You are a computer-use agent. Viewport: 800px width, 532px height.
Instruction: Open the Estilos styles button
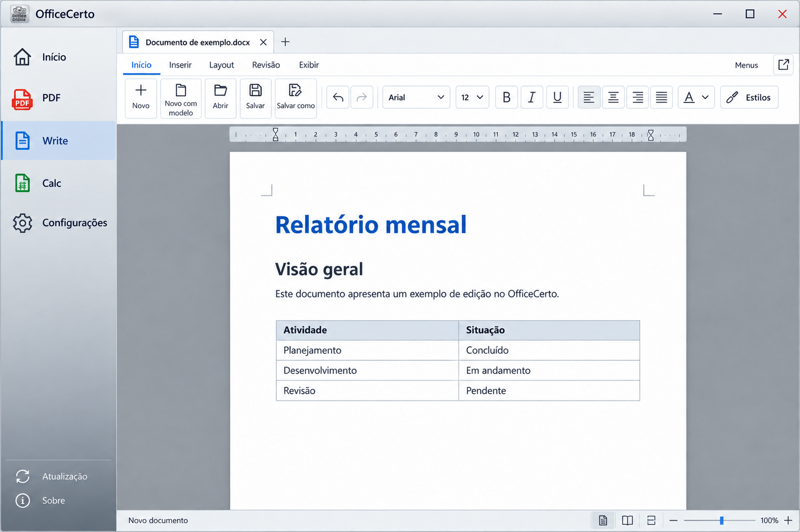pos(749,97)
